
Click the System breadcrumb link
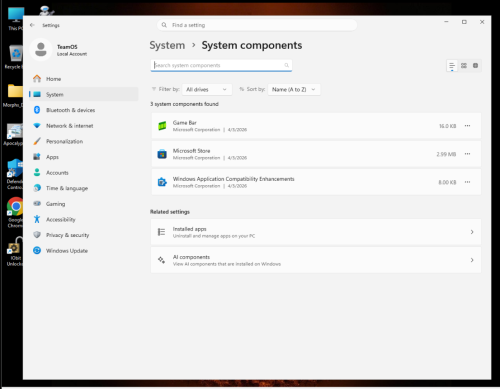(x=167, y=45)
